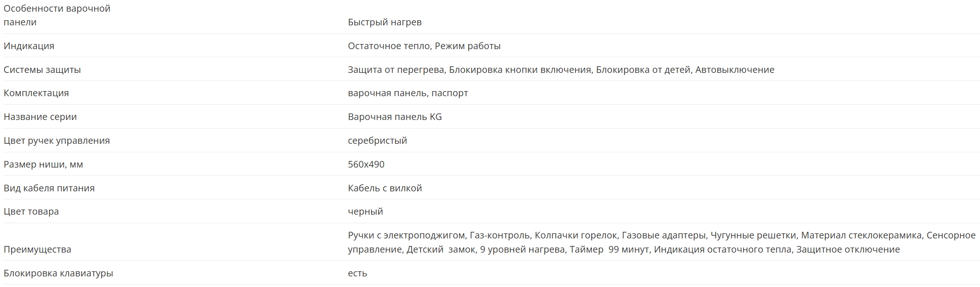This screenshot has height=287, width=980.
Task: Click the 'Преимущества' row label
Action: coord(37,250)
